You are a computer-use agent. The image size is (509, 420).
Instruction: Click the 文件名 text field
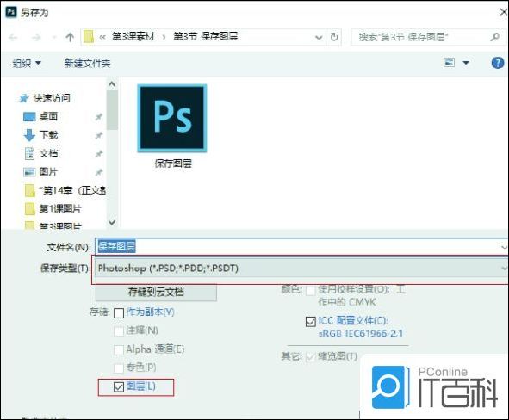tap(301, 246)
